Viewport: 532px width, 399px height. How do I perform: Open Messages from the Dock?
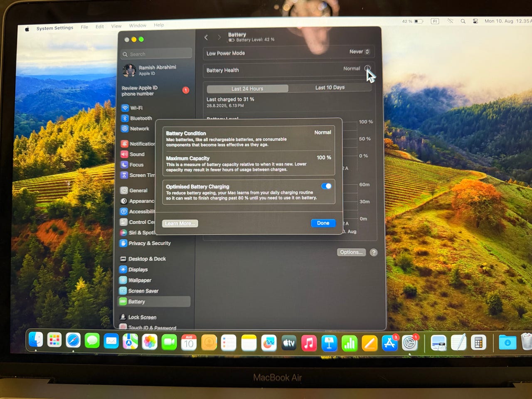pos(92,341)
